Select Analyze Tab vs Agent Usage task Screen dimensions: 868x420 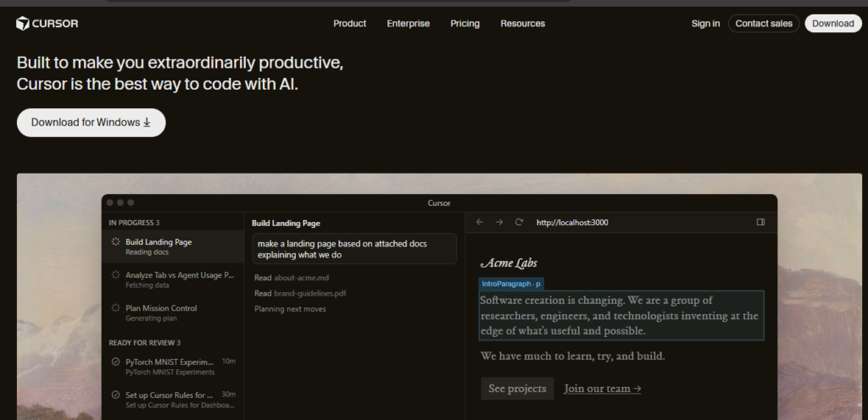[x=173, y=279]
